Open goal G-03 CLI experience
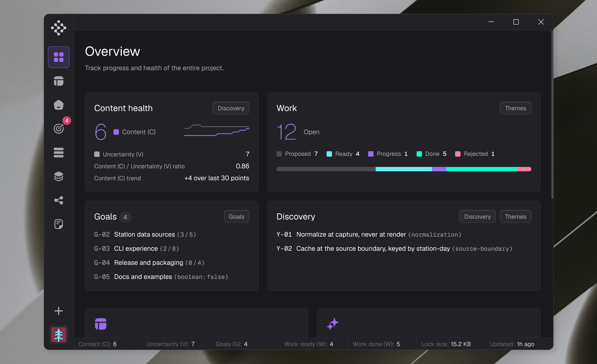 [x=136, y=249]
